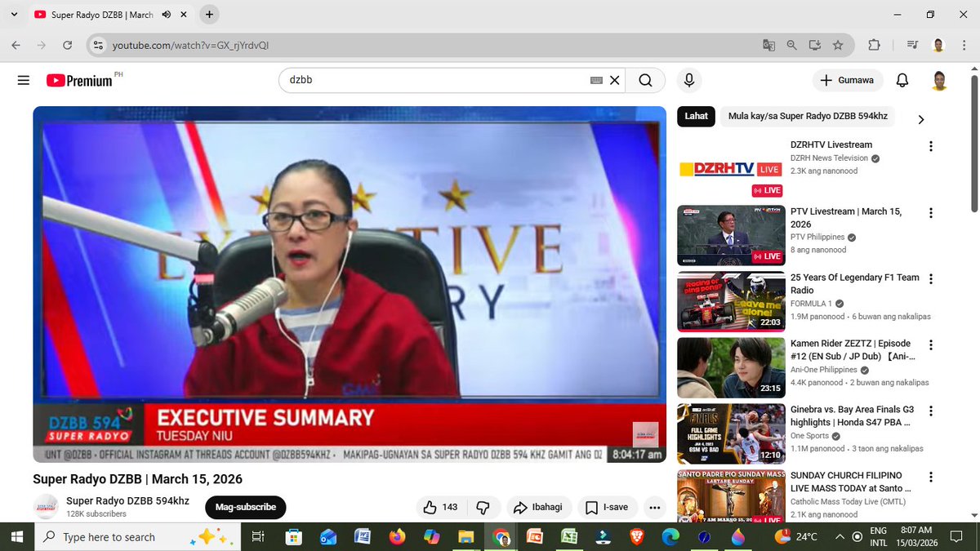
Task: Open Chrome profile avatar
Action: tap(939, 45)
